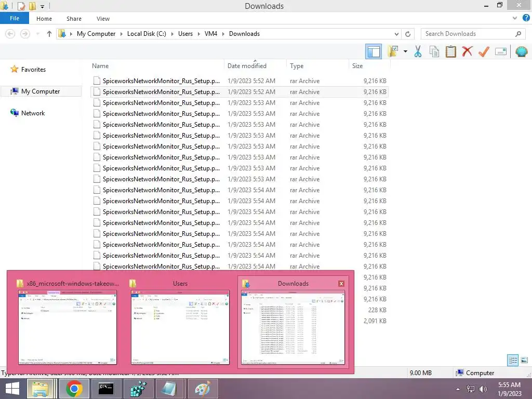This screenshot has width=532, height=399.
Task: Open the Customize Quick Access Toolbar dropdown
Action: [x=43, y=6]
